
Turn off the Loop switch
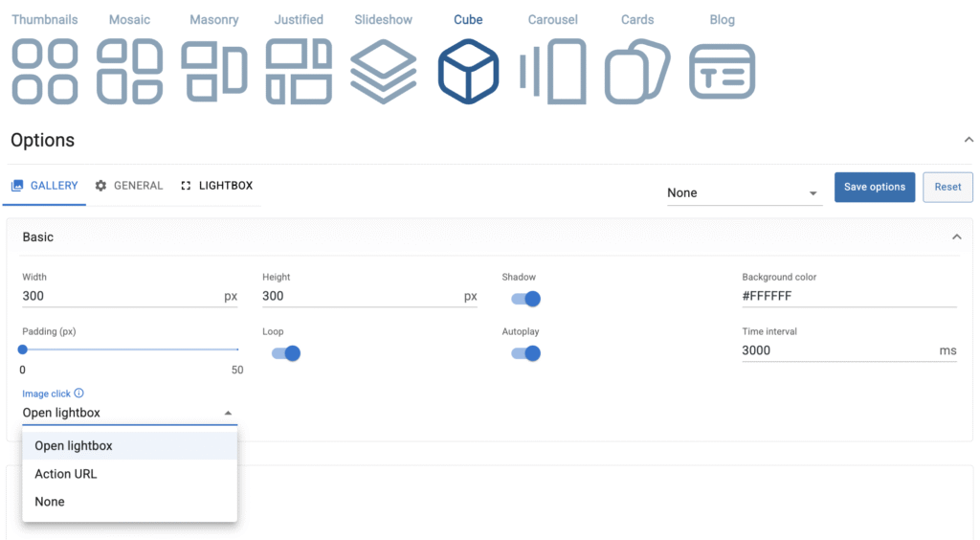pos(285,353)
